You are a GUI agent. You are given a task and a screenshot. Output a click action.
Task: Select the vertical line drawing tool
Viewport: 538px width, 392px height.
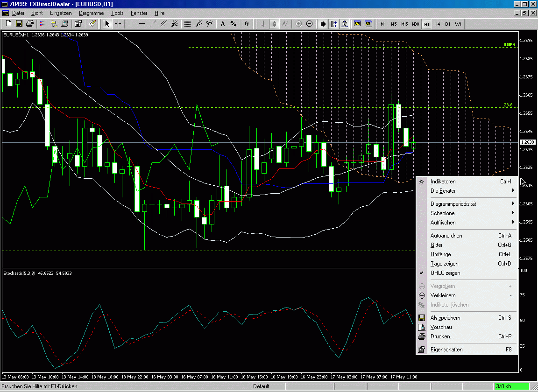[x=131, y=24]
